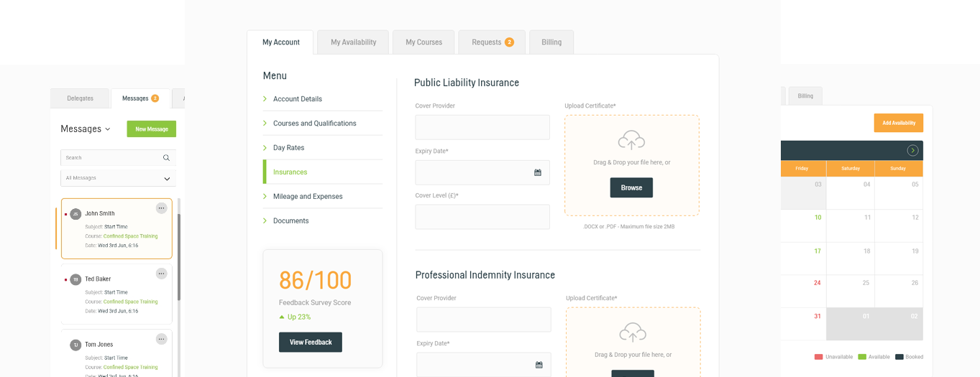Select the Delegates tab in messages panel
This screenshot has height=377, width=980.
[x=81, y=98]
